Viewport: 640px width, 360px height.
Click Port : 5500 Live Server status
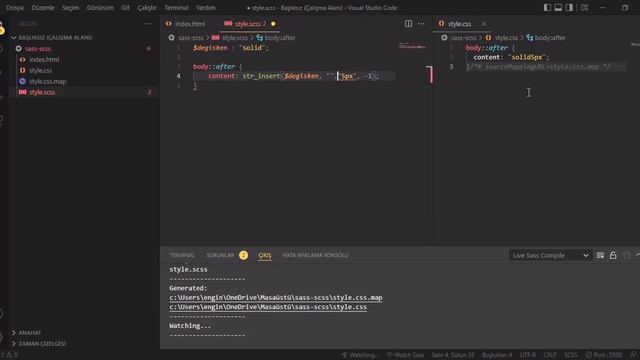pos(604,355)
